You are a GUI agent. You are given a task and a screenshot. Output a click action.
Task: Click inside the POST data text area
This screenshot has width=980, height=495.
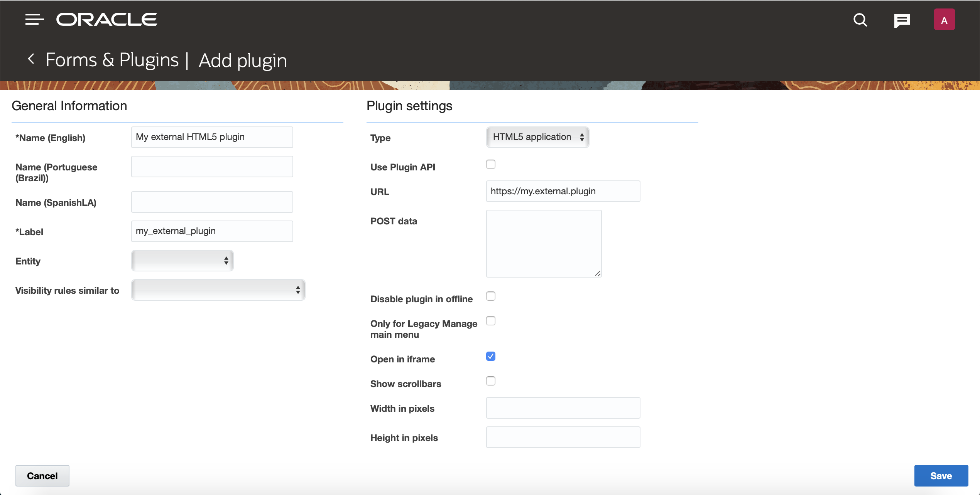tap(543, 243)
